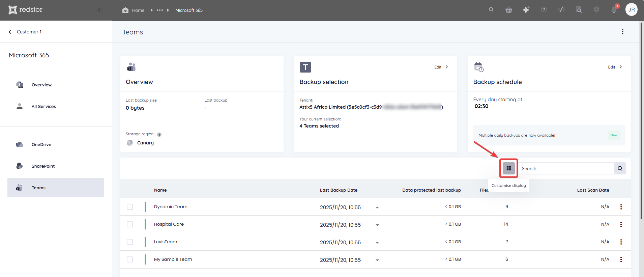Click the Home breadcrumb icon
Viewport: 644px width, 277px height.
125,10
